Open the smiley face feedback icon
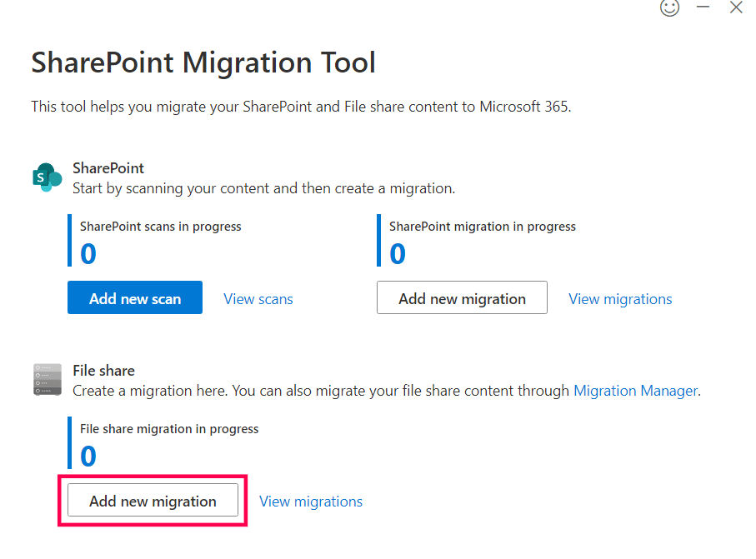756x559 pixels. click(669, 7)
